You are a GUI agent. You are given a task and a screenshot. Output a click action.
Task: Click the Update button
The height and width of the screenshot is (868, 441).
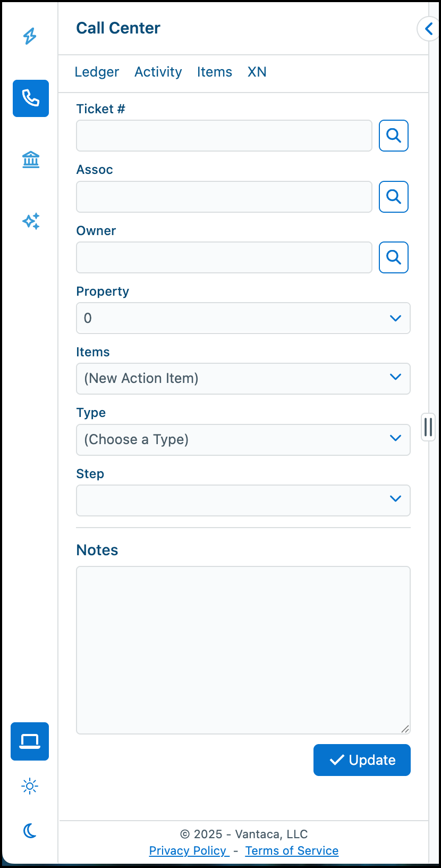pyautogui.click(x=362, y=760)
